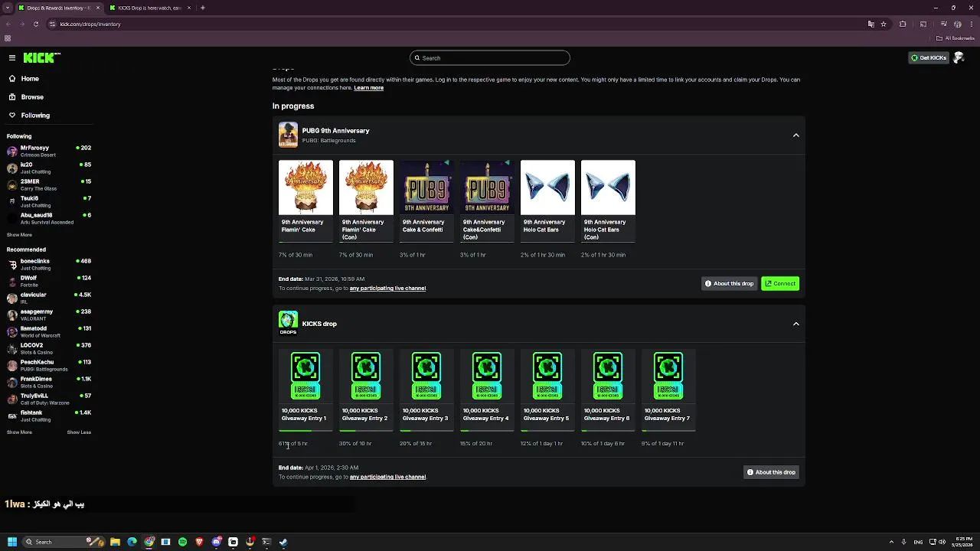Select Giveaway Entry 4 reward icon
Screen dimensions: 980x551
click(487, 376)
